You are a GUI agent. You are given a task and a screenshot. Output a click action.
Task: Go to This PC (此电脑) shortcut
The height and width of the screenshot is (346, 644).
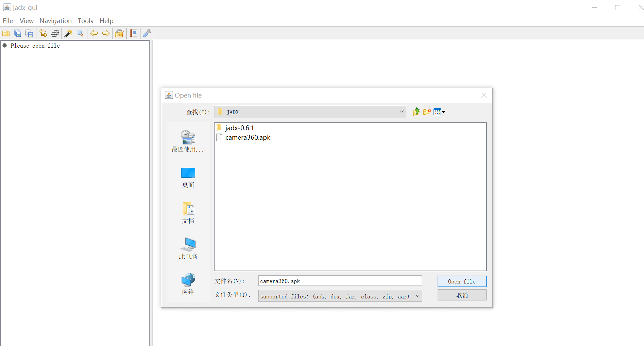tap(188, 249)
